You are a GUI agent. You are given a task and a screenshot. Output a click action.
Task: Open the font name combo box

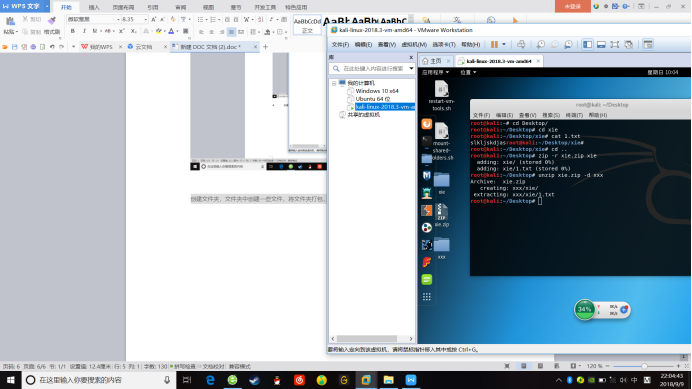coord(93,19)
